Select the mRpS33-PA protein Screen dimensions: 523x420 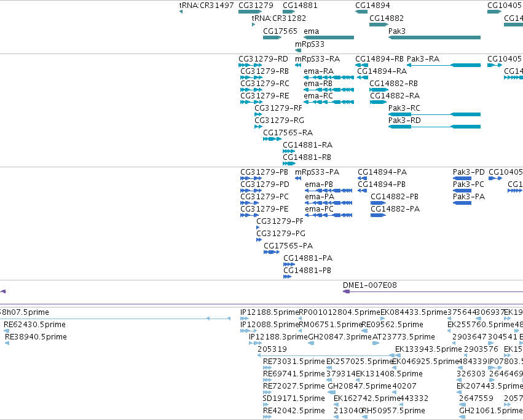tap(298, 178)
